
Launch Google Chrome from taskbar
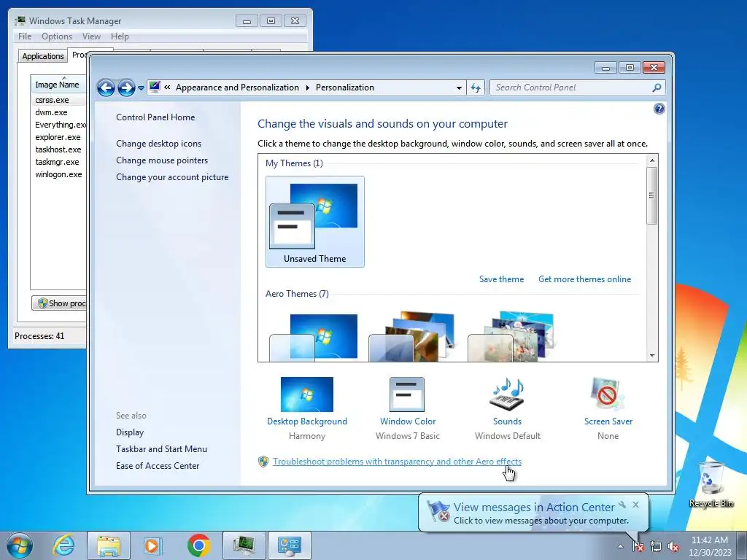pyautogui.click(x=198, y=545)
